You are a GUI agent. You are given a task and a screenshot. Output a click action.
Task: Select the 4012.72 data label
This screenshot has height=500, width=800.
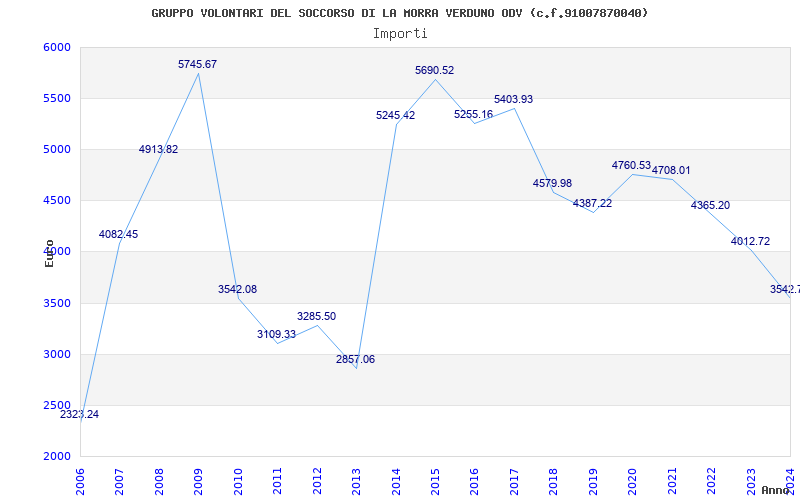tap(751, 241)
